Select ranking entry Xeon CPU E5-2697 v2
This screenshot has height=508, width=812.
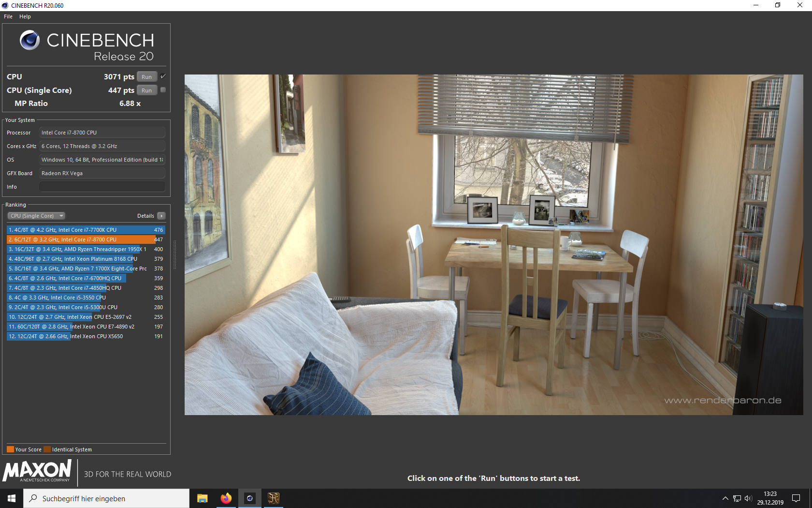(x=86, y=317)
